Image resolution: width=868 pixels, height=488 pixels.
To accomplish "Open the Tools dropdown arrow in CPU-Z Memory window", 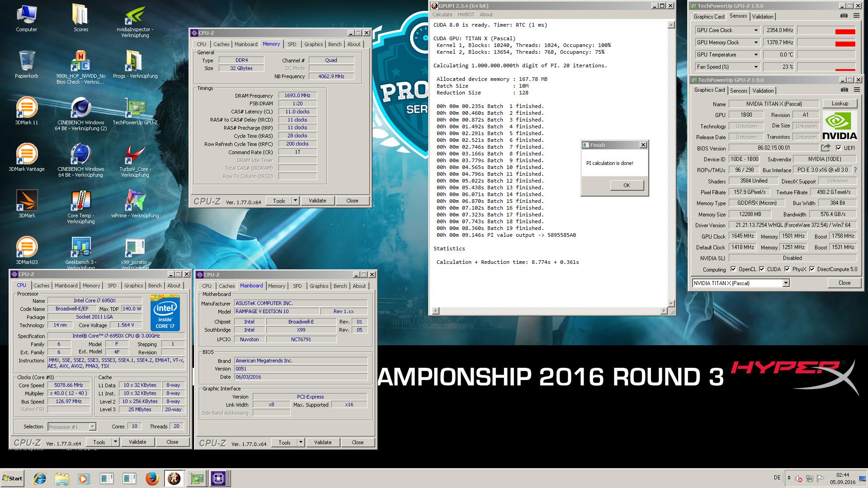I will tap(295, 201).
